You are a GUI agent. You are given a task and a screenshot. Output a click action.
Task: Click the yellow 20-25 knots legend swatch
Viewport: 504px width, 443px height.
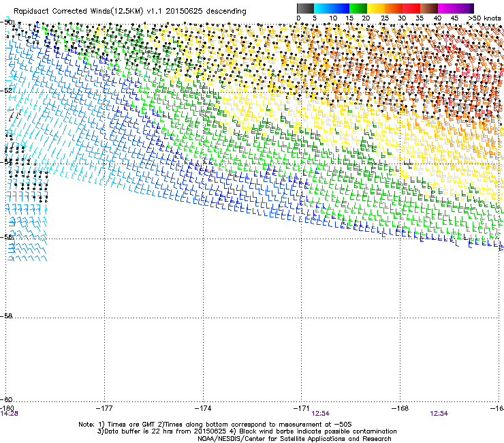(x=376, y=8)
